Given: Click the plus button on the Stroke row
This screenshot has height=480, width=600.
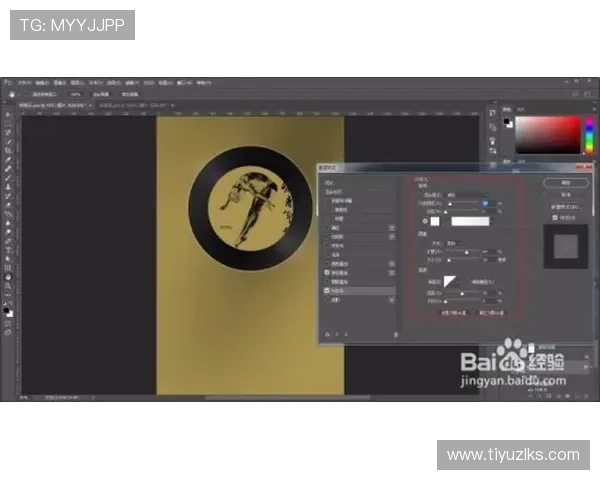Looking at the screenshot, I should pyautogui.click(x=392, y=228).
